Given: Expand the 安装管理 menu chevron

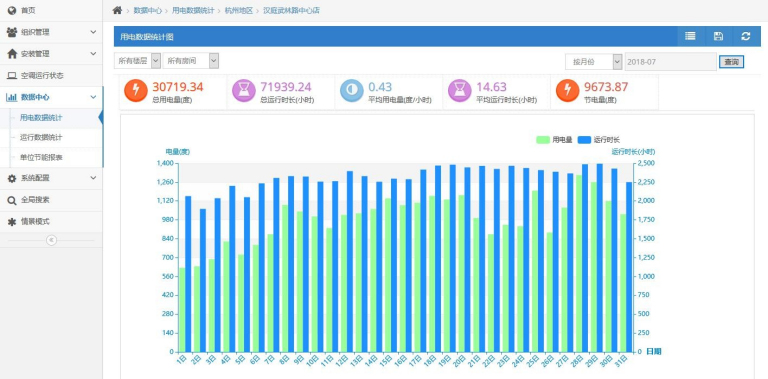Looking at the screenshot, I should click(93, 54).
